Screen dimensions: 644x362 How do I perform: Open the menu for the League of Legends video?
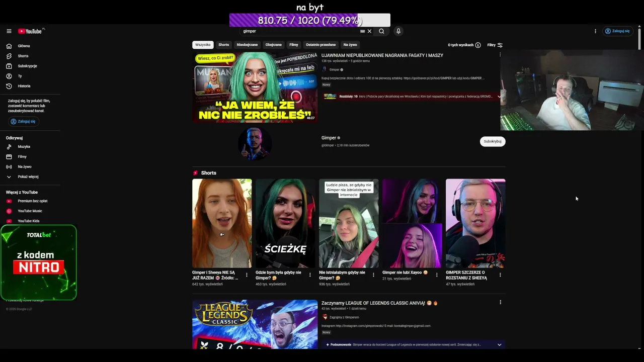click(500, 302)
